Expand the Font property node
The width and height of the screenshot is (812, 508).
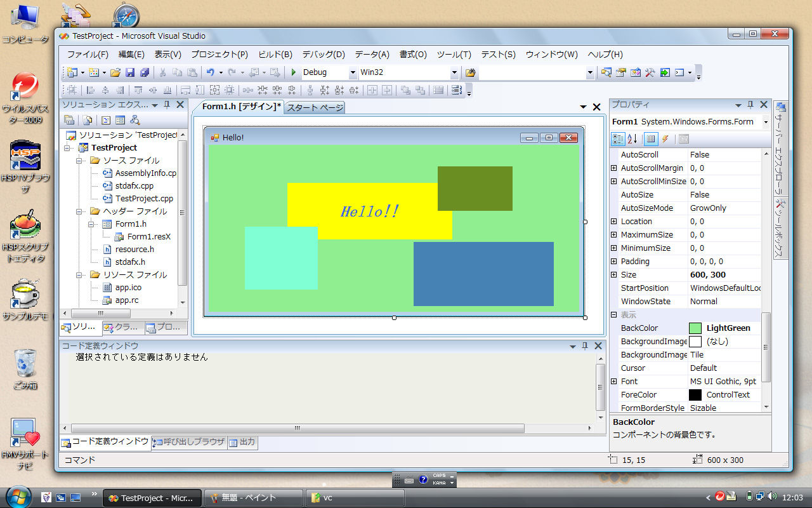coord(613,382)
